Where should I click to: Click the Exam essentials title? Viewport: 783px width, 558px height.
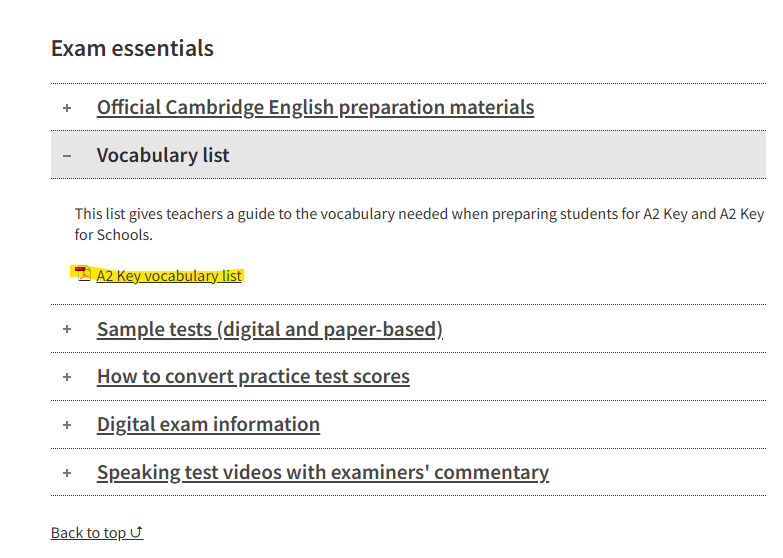tap(132, 48)
